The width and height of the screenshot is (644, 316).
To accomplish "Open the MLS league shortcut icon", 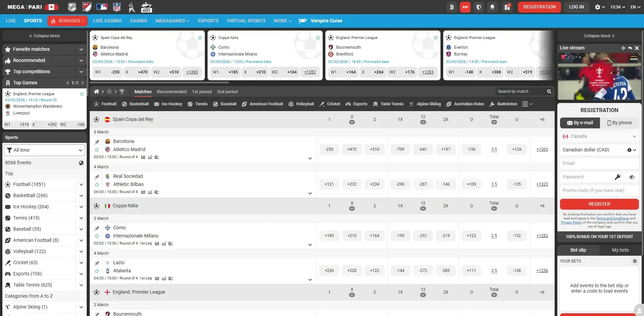I will pyautogui.click(x=87, y=7).
